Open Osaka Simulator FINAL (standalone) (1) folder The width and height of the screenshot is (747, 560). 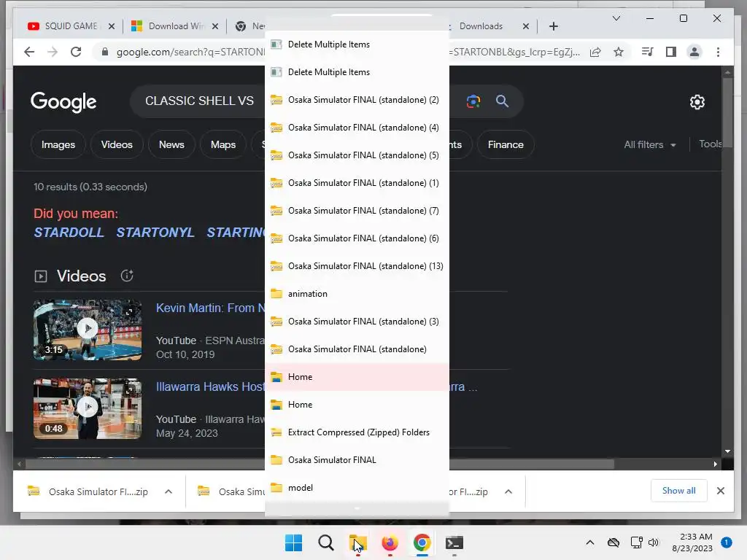coord(357,183)
